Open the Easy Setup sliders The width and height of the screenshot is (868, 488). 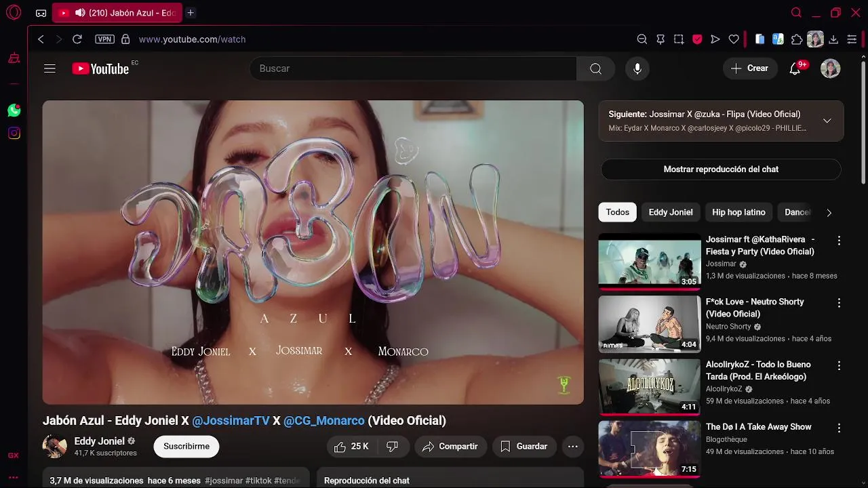(852, 39)
